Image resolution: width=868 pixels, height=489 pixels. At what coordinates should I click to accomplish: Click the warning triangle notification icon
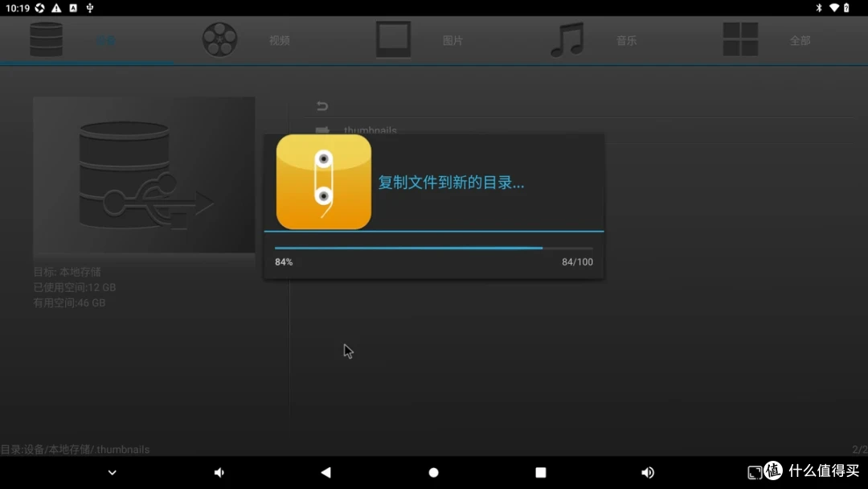pos(56,8)
